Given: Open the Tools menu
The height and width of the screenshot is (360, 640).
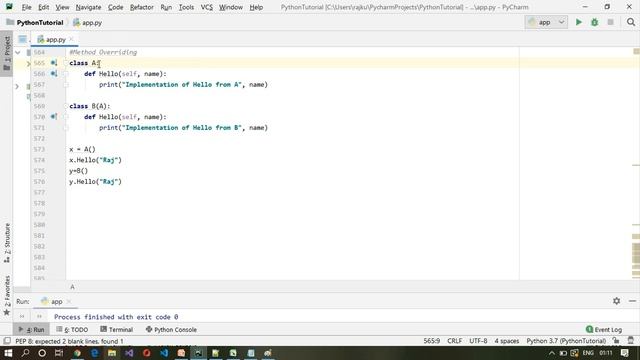Looking at the screenshot, I should pyautogui.click(x=186, y=7).
